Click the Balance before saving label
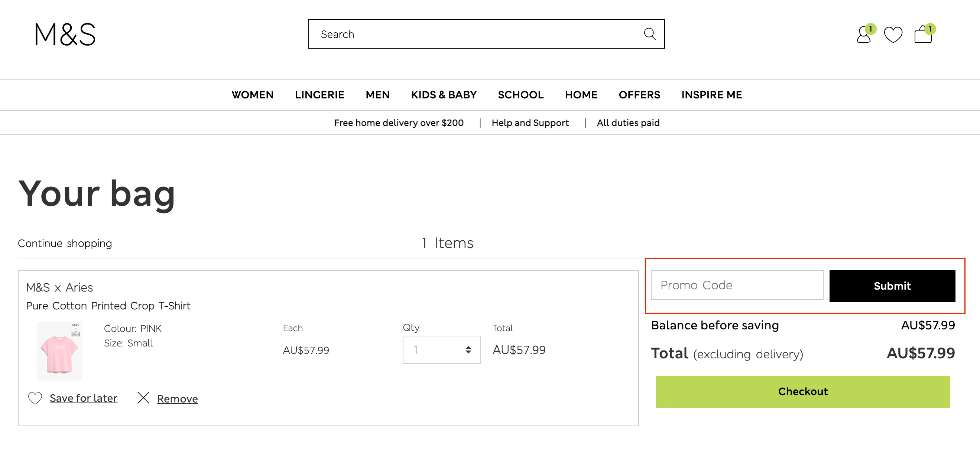 (x=715, y=326)
